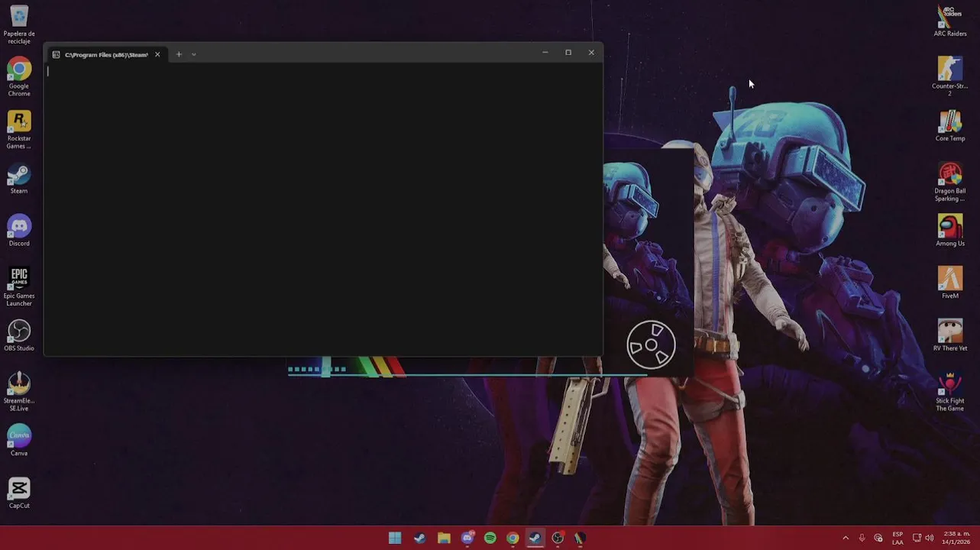Click inside the black terminal console area
The height and width of the screenshot is (550, 980).
(x=323, y=209)
